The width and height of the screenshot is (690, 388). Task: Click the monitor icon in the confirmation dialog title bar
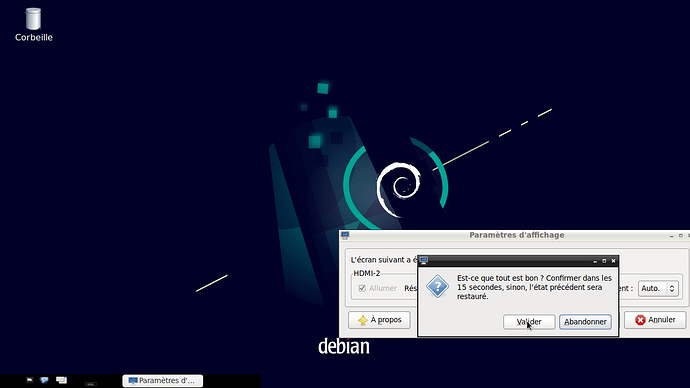pyautogui.click(x=424, y=260)
